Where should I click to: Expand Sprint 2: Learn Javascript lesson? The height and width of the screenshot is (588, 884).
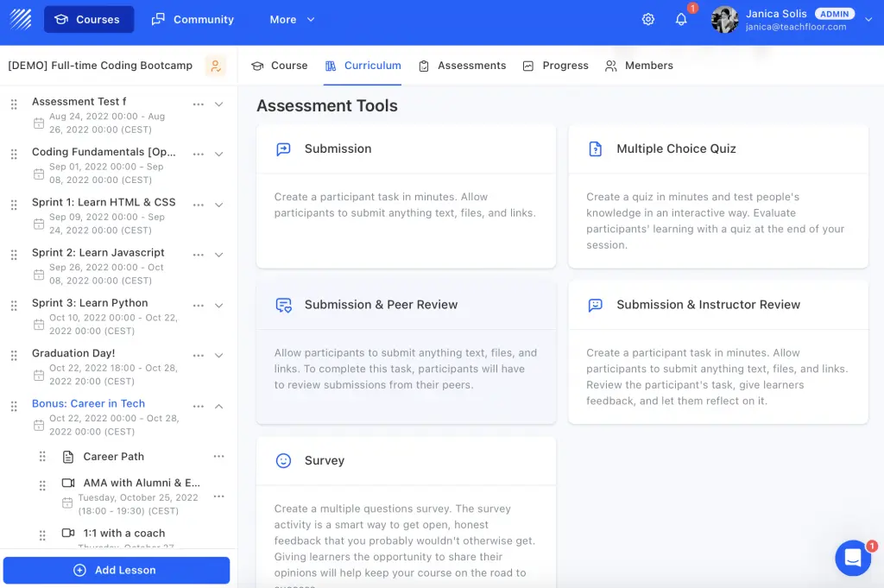(218, 252)
